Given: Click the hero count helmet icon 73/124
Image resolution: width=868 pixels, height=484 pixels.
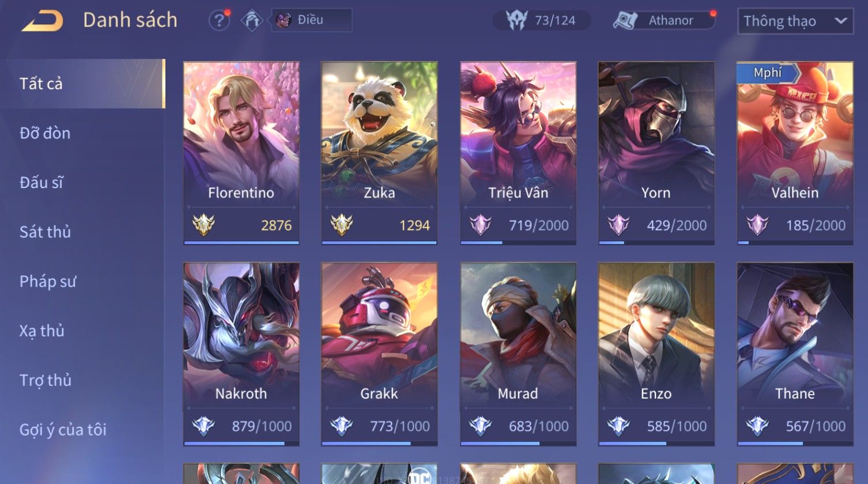Looking at the screenshot, I should [x=517, y=21].
